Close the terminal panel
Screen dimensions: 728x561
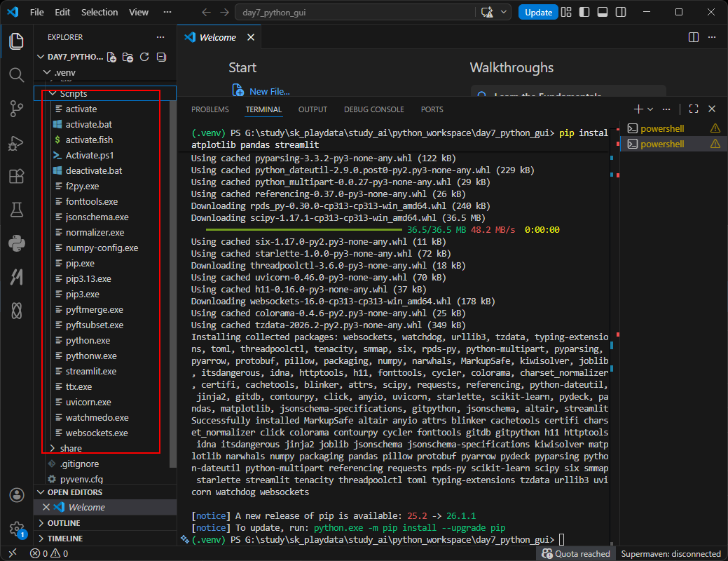[712, 109]
